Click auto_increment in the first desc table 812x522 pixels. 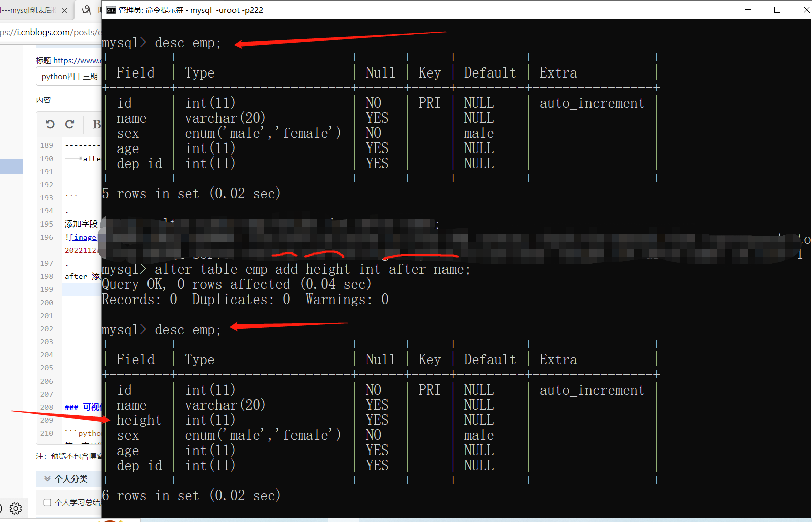click(x=592, y=104)
